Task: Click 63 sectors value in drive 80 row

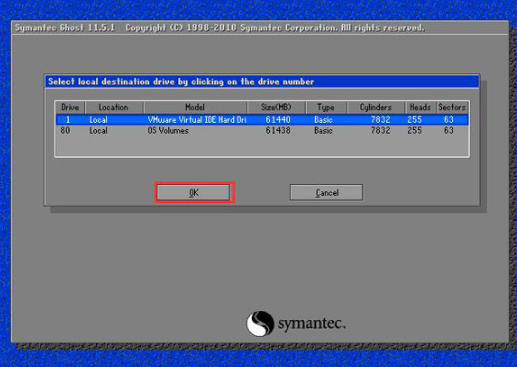Action: tap(449, 130)
